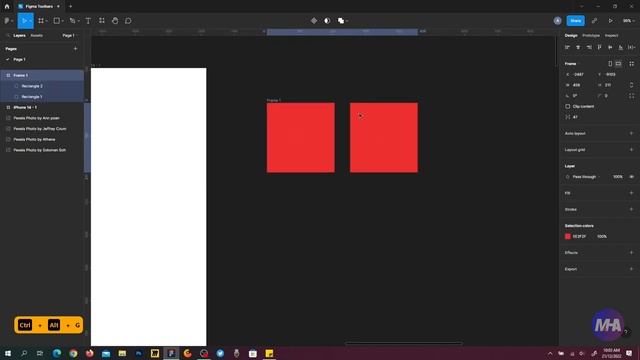Open Boolean operations dropdown arrow
This screenshot has height=360, width=640.
[x=347, y=21]
